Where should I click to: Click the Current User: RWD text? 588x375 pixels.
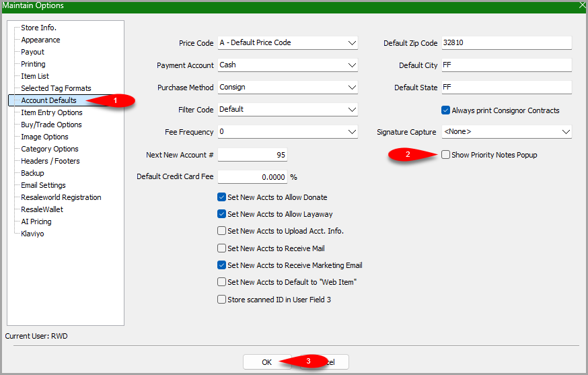(x=36, y=336)
